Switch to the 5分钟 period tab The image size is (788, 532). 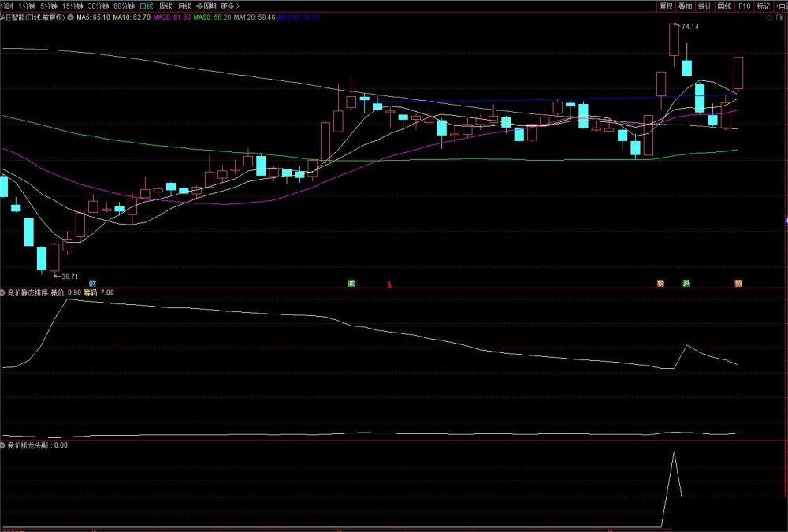tap(49, 6)
